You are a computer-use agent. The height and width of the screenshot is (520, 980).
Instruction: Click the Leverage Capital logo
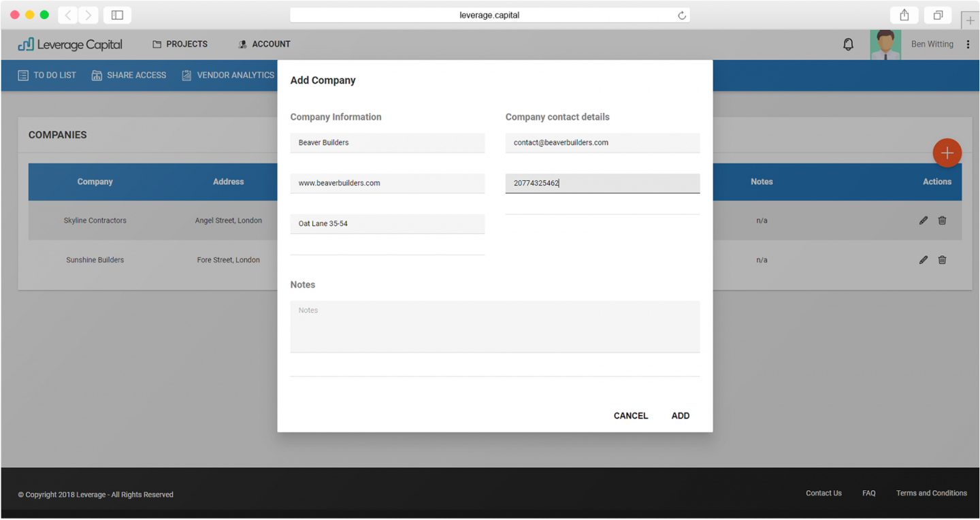pyautogui.click(x=70, y=45)
